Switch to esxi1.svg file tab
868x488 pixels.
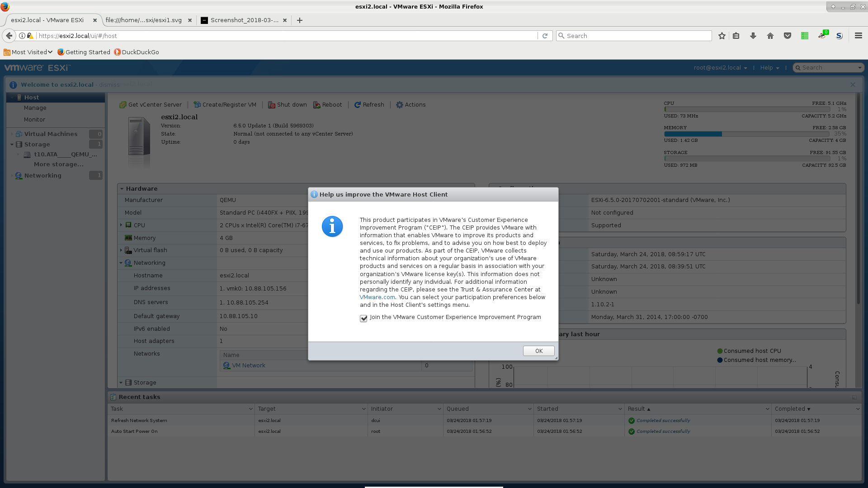click(144, 20)
